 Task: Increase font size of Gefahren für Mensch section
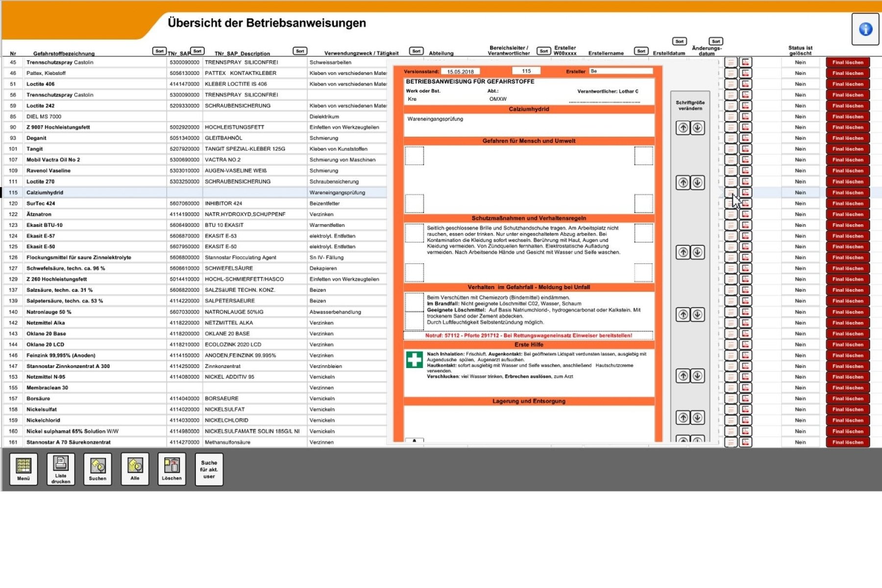[x=683, y=183]
